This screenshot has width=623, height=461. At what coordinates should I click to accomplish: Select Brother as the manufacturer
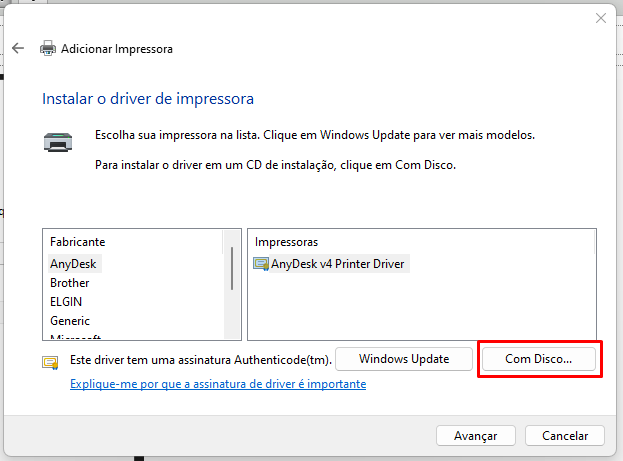[x=70, y=283]
